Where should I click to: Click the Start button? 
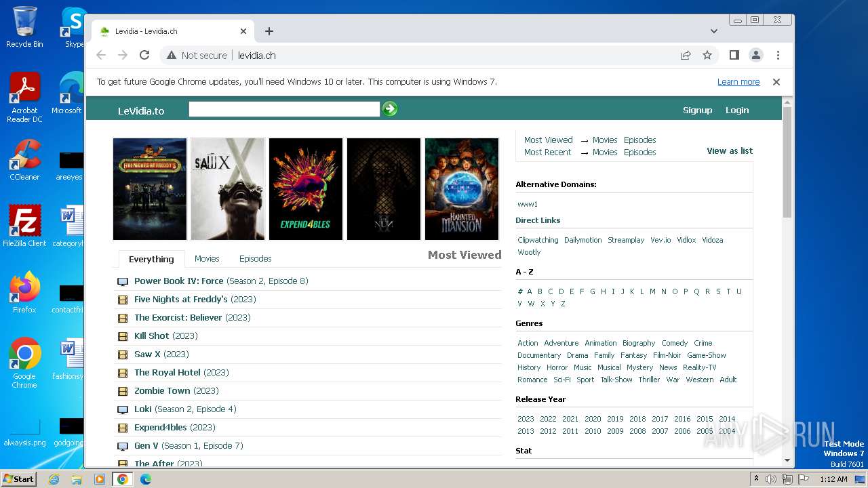(x=19, y=479)
